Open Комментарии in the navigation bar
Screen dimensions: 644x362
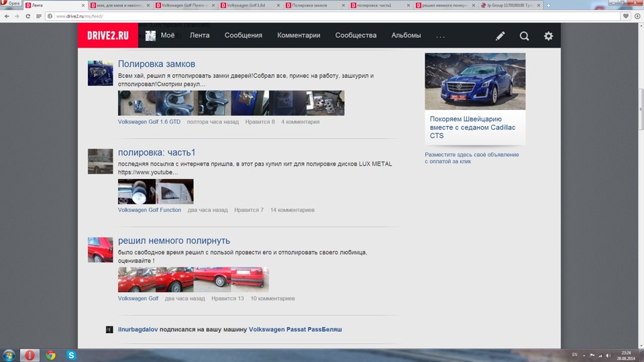point(299,36)
